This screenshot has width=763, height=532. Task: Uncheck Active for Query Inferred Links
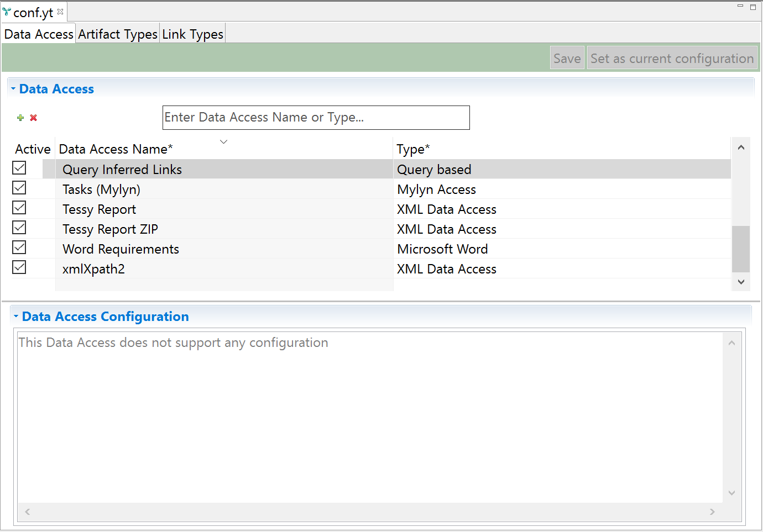click(x=19, y=168)
